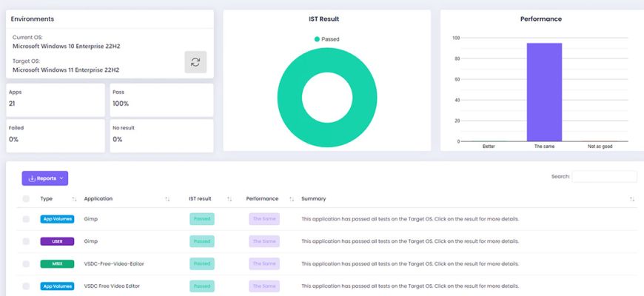Click the Search input field
The width and height of the screenshot is (644, 296).
605,177
